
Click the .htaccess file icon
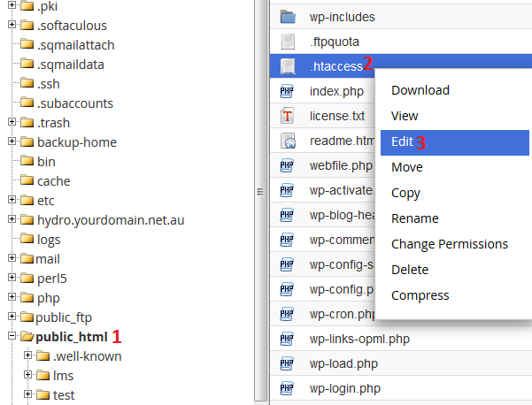pos(288,66)
